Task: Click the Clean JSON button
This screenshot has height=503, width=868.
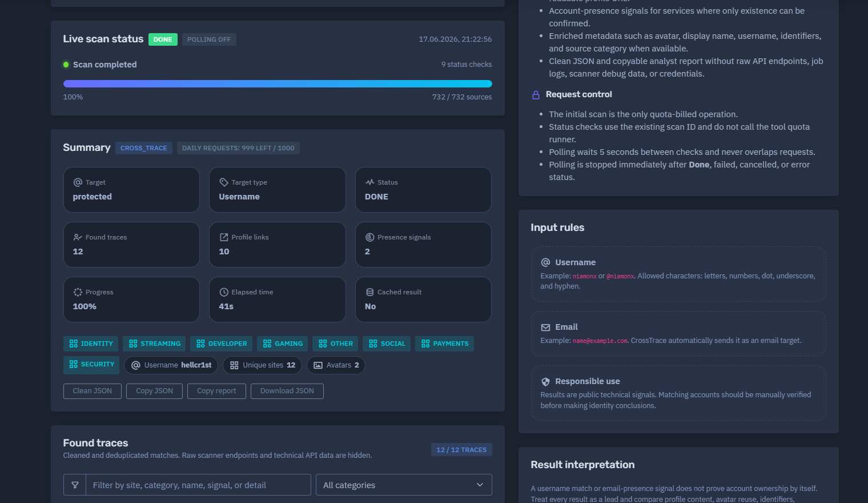Action: click(x=93, y=391)
